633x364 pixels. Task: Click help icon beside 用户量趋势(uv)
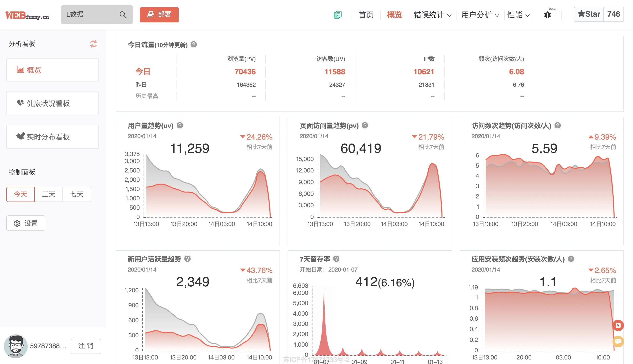point(180,125)
